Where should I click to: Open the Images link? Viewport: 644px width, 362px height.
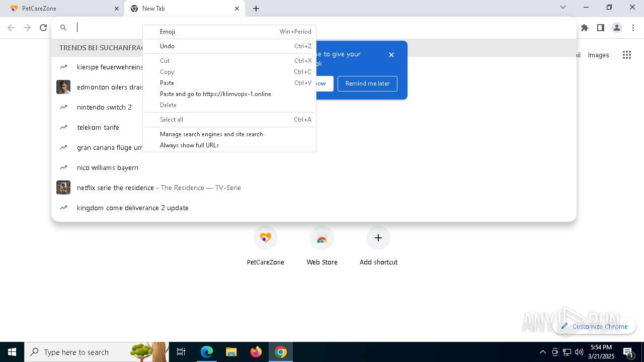click(598, 55)
